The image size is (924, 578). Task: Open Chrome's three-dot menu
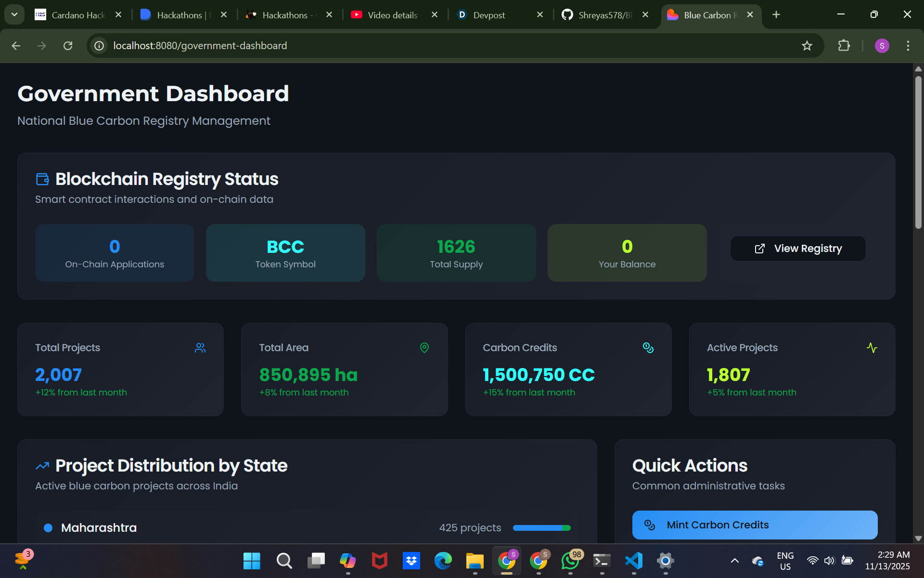[908, 46]
